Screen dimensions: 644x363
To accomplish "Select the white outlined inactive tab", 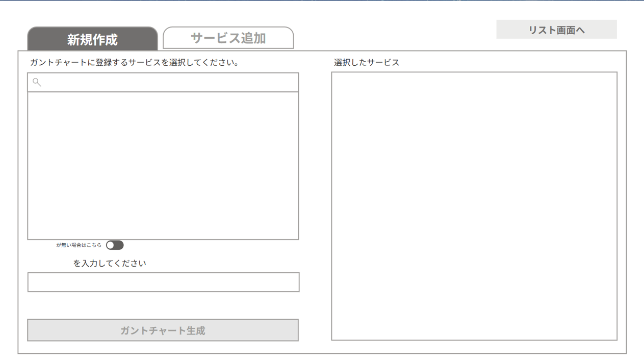I will click(x=228, y=38).
